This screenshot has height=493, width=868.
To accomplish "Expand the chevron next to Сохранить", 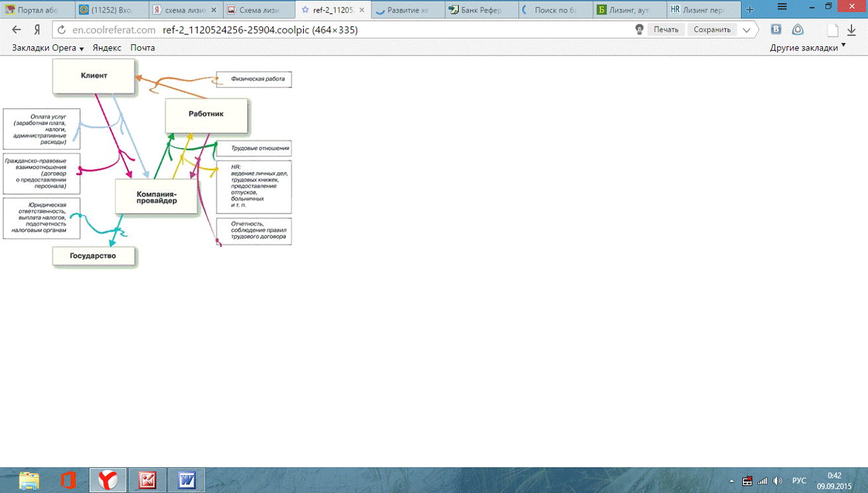I will [x=746, y=30].
